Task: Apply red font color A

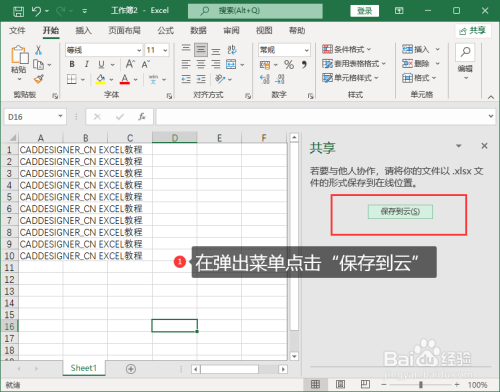Action: 125,79
